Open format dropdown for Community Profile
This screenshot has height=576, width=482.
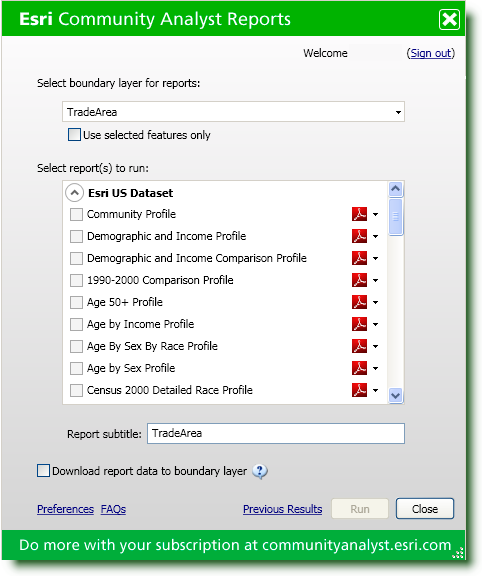(375, 214)
